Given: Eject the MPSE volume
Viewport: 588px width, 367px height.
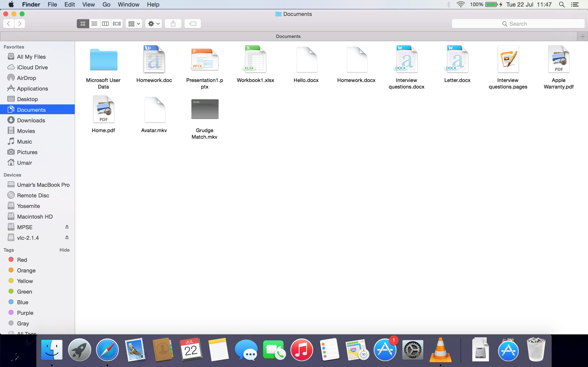Looking at the screenshot, I should (67, 227).
